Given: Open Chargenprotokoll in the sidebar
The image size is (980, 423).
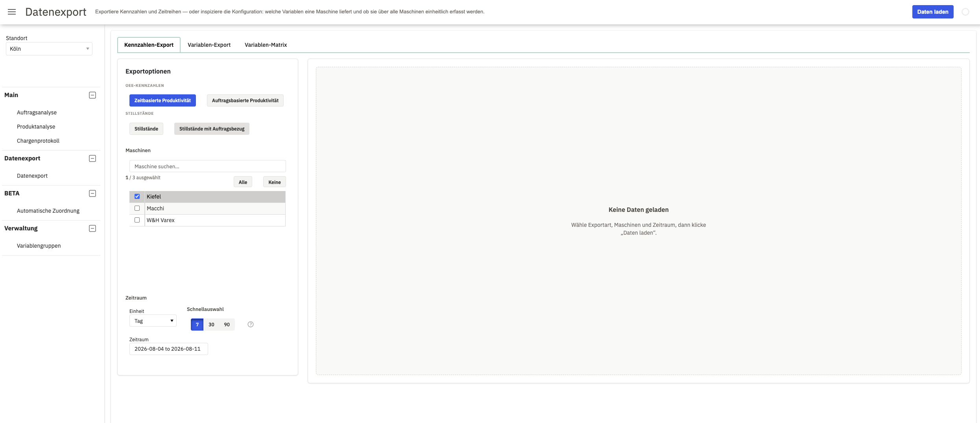Looking at the screenshot, I should coord(38,141).
